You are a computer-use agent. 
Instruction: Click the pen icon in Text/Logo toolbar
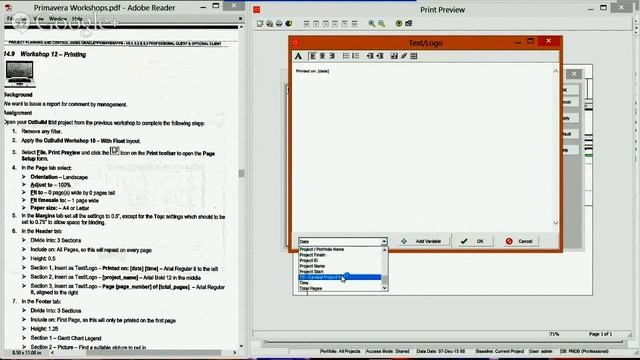(x=404, y=56)
